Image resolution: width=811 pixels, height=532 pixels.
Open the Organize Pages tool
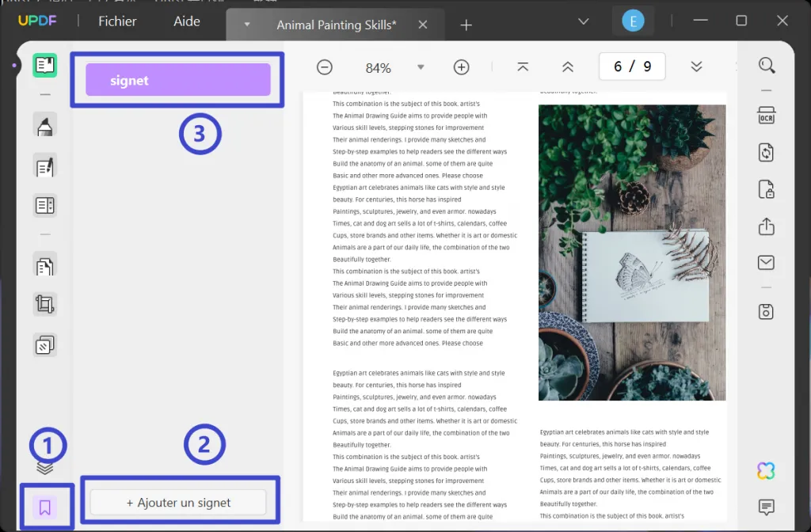click(x=44, y=264)
